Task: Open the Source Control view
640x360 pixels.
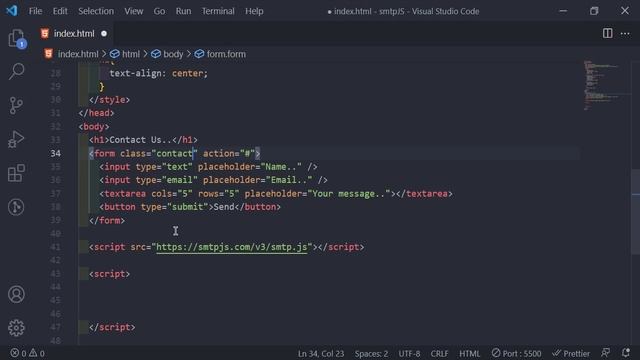Action: (x=16, y=105)
